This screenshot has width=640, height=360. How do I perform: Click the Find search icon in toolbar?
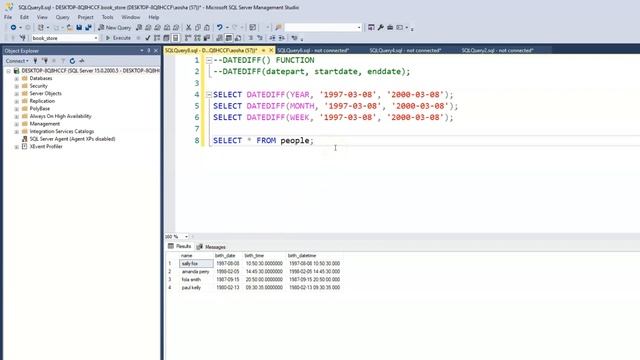[x=278, y=27]
